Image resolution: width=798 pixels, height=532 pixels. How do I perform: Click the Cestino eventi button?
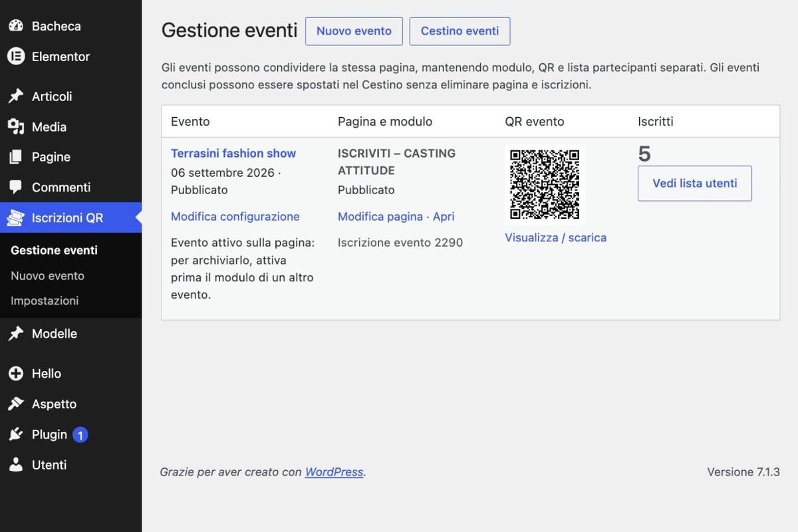point(460,31)
